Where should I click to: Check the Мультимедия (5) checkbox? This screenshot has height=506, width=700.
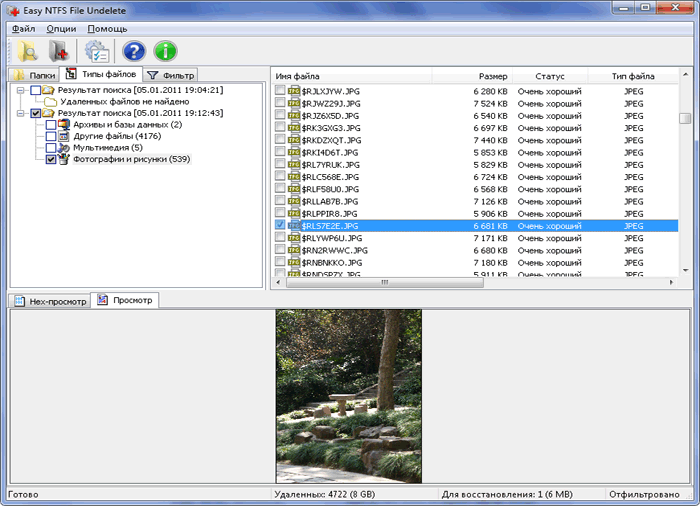pyautogui.click(x=51, y=148)
